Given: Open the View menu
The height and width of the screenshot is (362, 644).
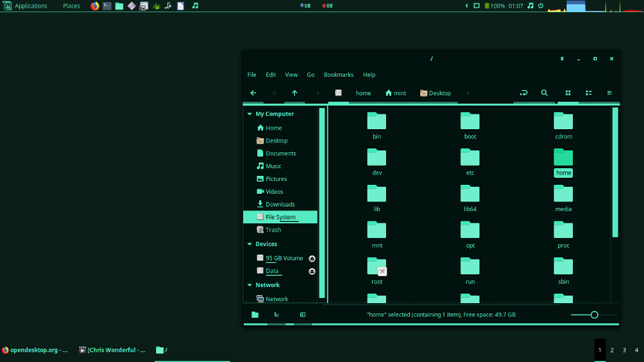Looking at the screenshot, I should [291, 75].
